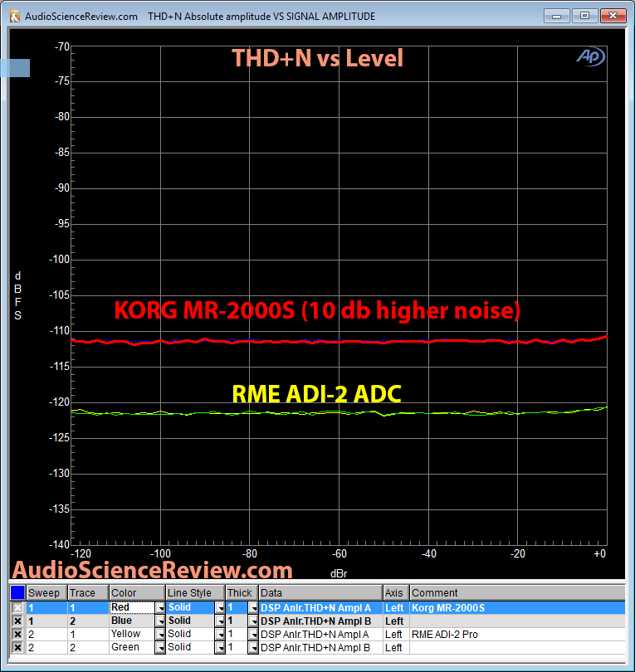The image size is (635, 672).
Task: Click the Left axis cell in Red row
Action: (x=396, y=608)
